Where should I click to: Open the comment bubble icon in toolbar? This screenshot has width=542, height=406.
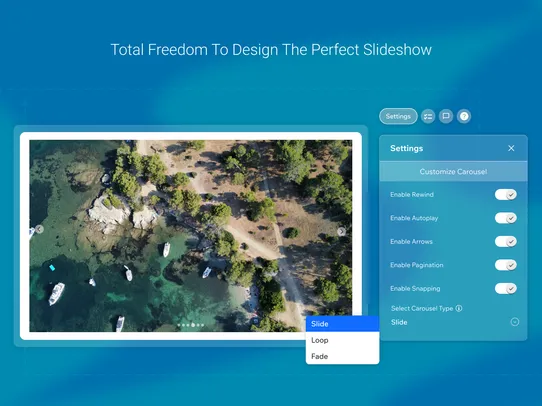click(446, 116)
